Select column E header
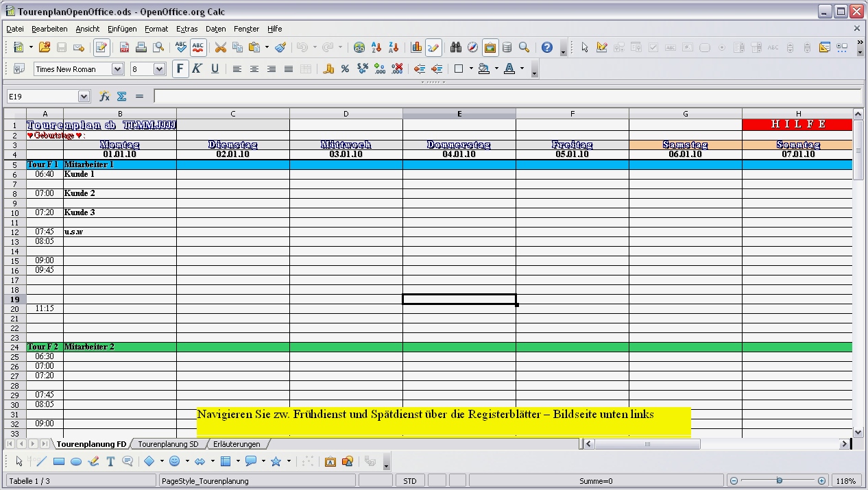868x490 pixels. tap(459, 114)
